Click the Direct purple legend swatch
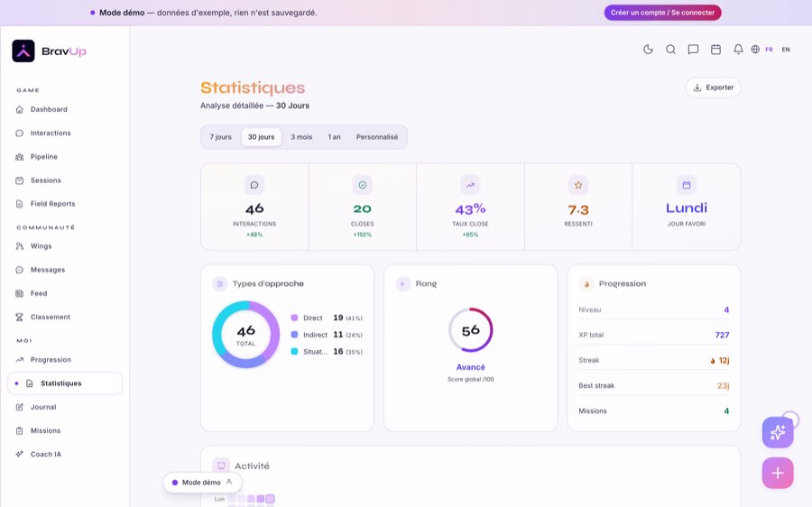Viewport: 812px width, 507px height. click(x=294, y=318)
